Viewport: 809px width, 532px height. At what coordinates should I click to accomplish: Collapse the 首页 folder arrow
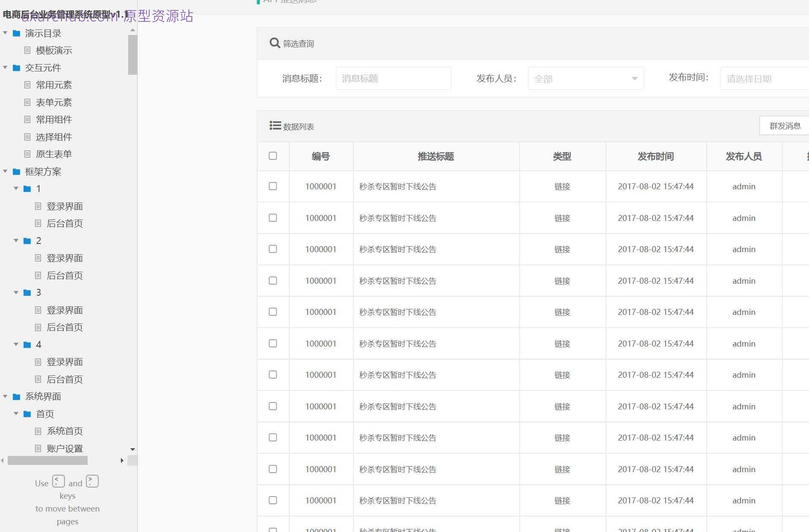point(16,414)
